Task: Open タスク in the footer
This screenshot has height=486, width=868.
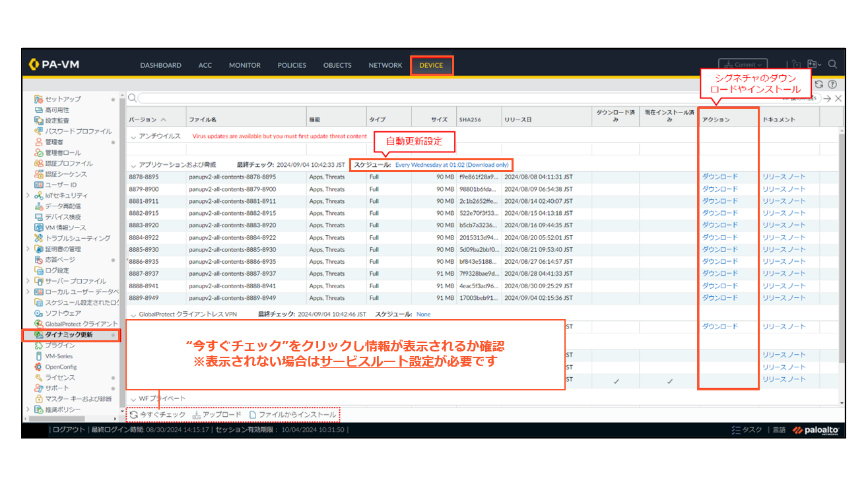Action: 747,430
